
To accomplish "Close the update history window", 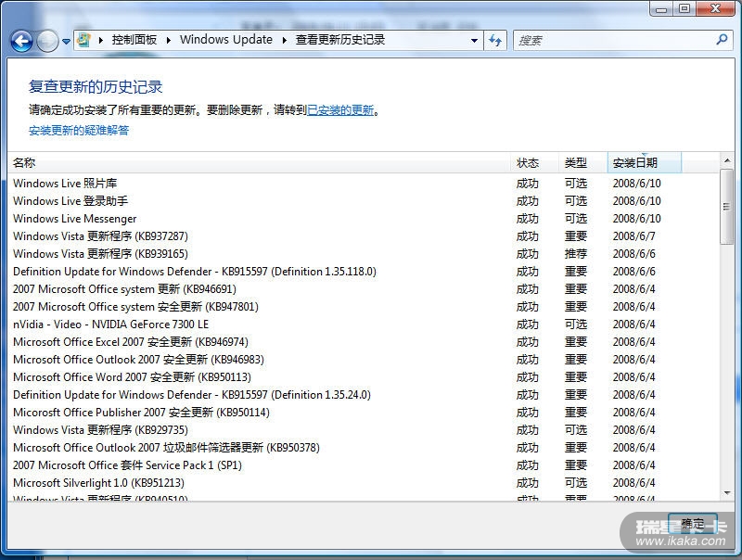I will (715, 9).
